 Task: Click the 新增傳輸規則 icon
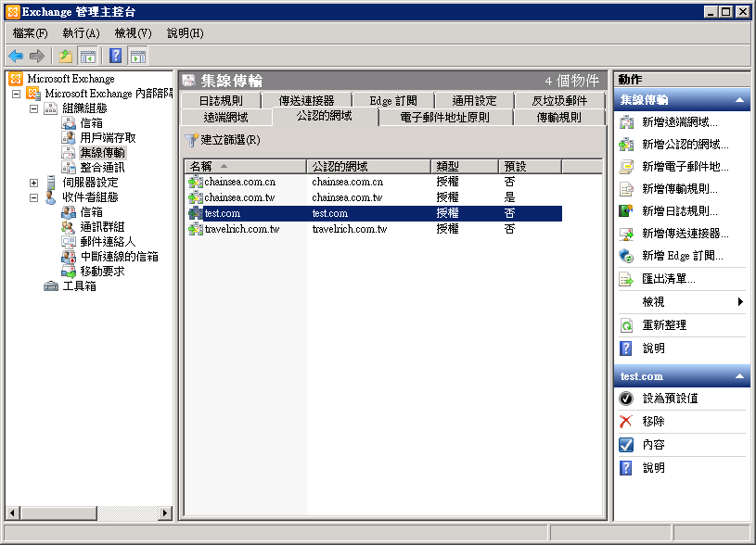(x=626, y=189)
